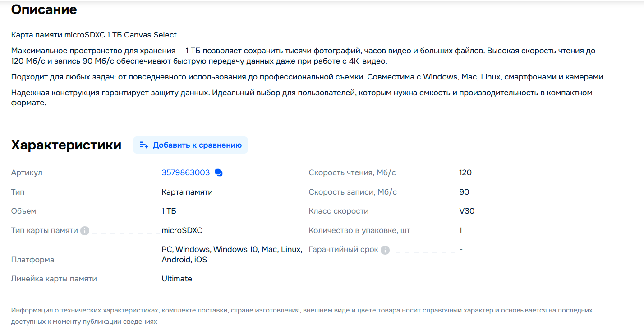Viewport: 644px width, 331px height.
Task: Select the Карта памяти type value
Action: (187, 192)
